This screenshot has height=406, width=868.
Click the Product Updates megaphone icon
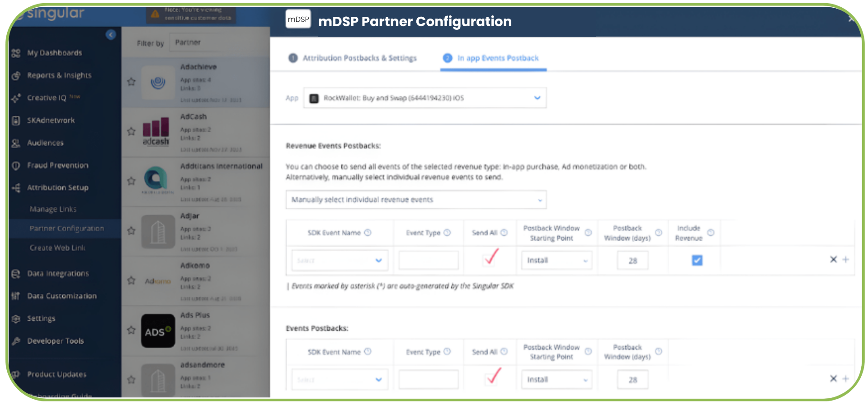pyautogui.click(x=16, y=374)
